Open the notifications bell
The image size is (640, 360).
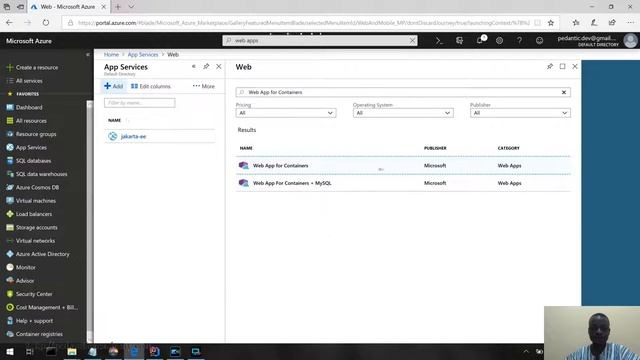point(480,40)
